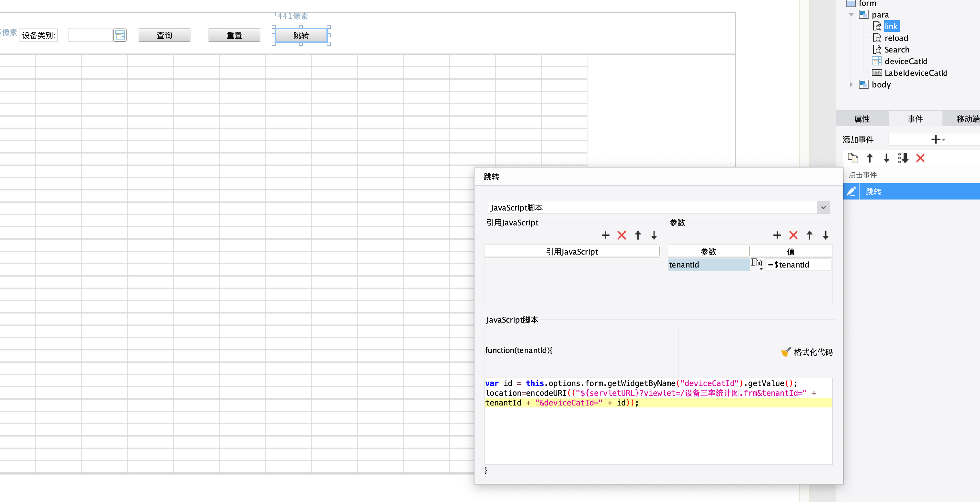Click the 格式化代码 format code button

tap(806, 352)
